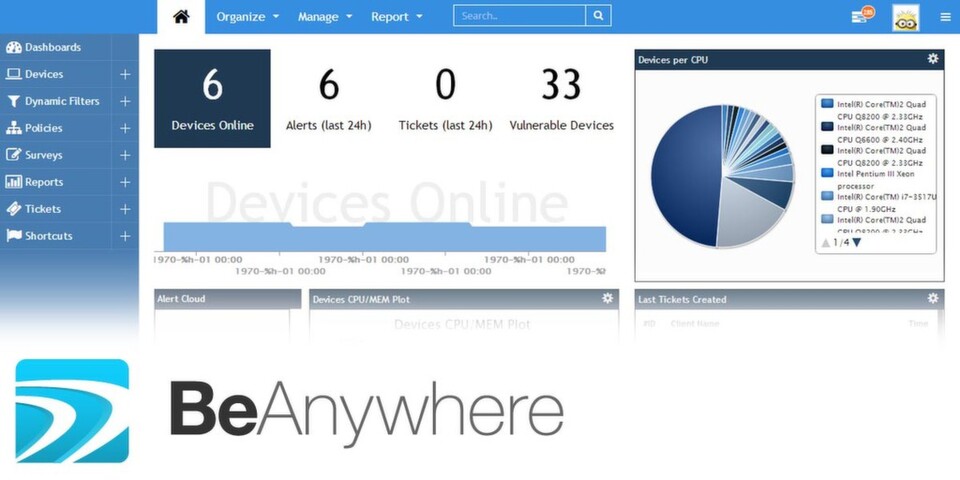Open Policies in the sidebar
Screen dimensions: 960x480
pos(56,128)
